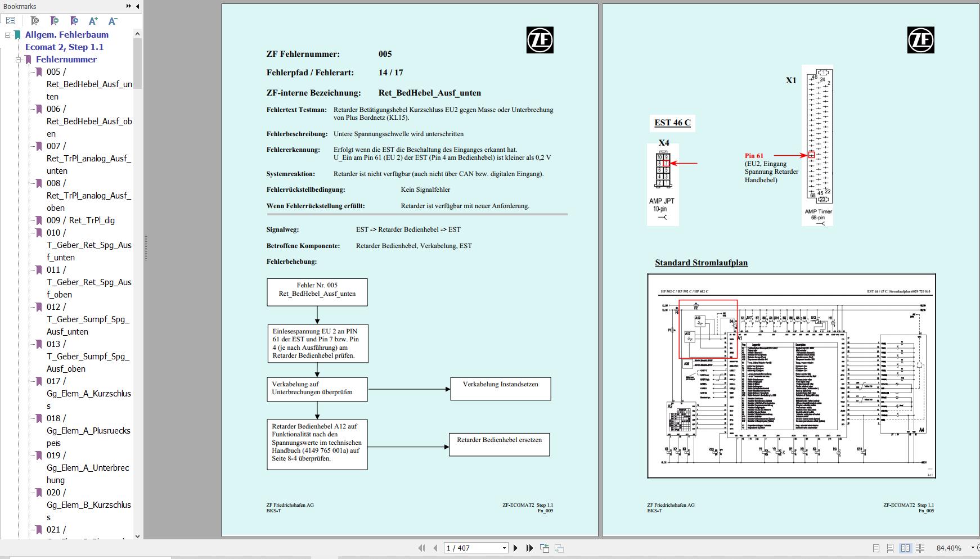The image size is (980, 559).
Task: Toggle continuous facing pages view
Action: [x=920, y=548]
